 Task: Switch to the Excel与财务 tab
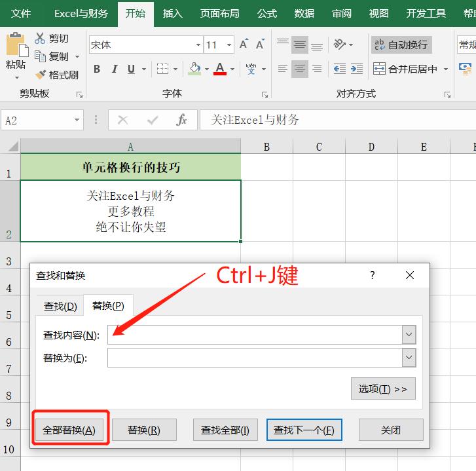coord(81,14)
